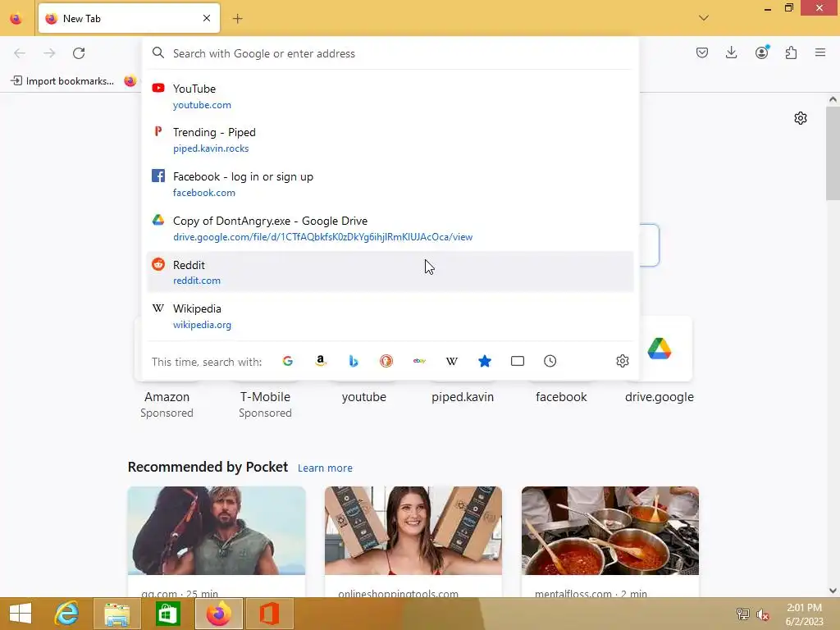The height and width of the screenshot is (630, 840).
Task: Search this time with Bing icon
Action: [354, 361]
